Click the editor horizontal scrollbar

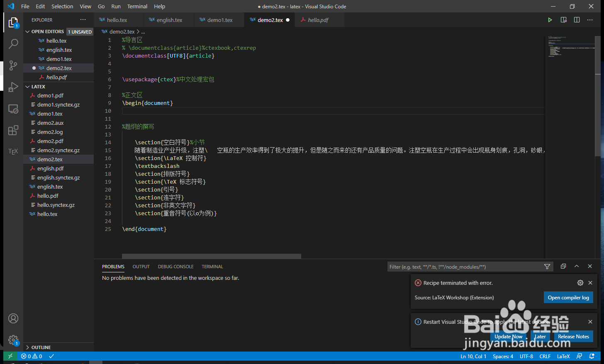[x=212, y=256]
